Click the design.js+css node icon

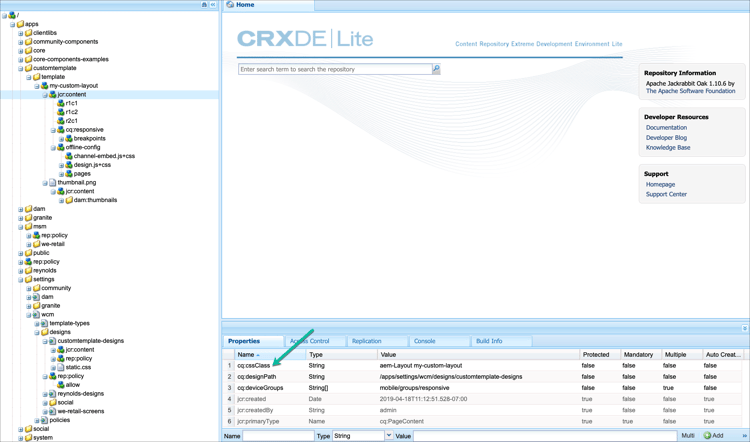point(69,165)
